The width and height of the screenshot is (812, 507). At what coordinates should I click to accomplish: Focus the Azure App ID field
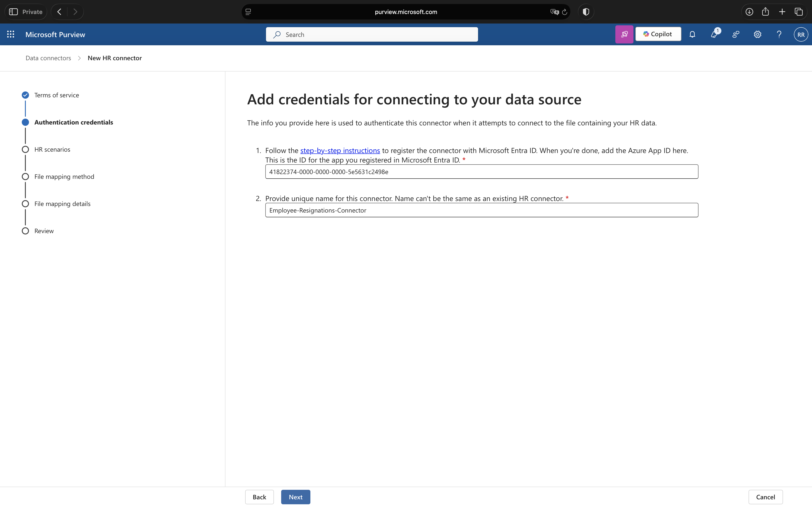coord(481,172)
